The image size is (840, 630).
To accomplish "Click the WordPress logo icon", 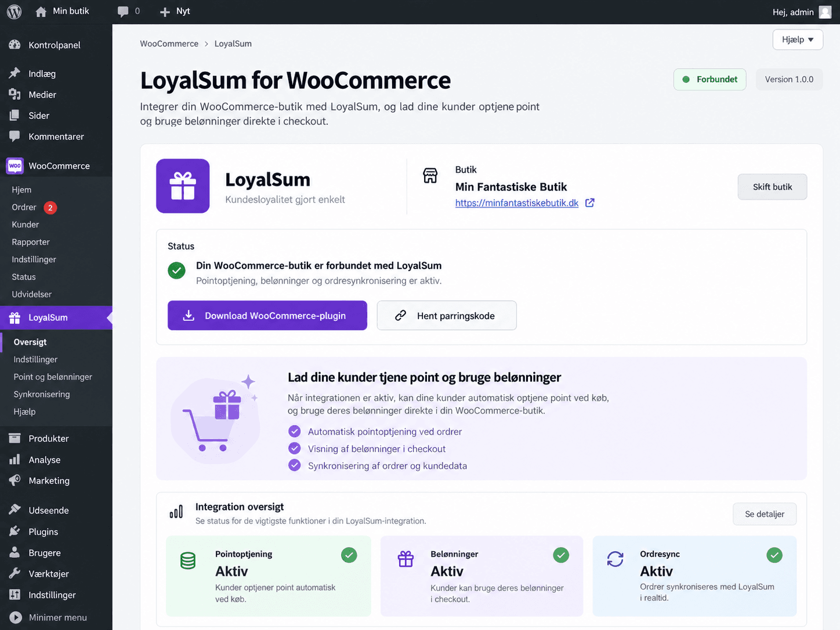I will (15, 12).
